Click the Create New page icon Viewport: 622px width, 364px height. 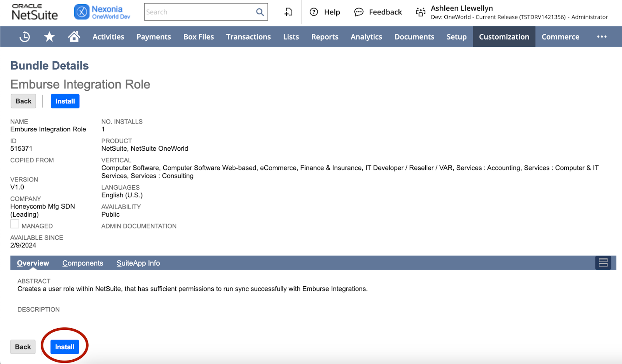(288, 12)
